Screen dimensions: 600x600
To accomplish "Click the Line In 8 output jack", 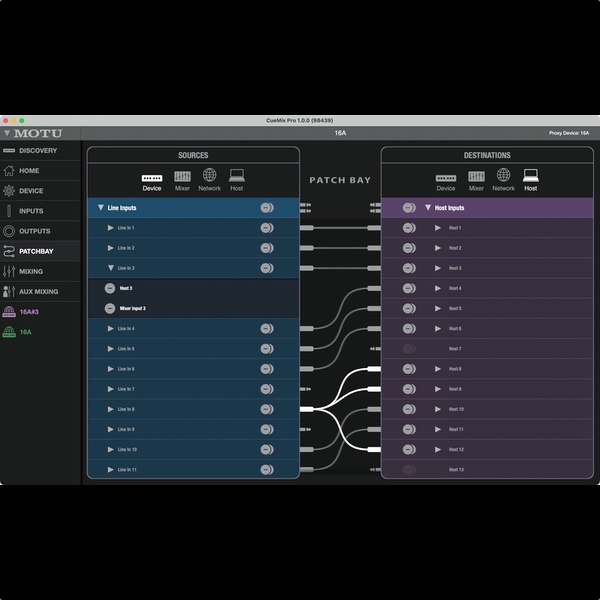I will [307, 409].
